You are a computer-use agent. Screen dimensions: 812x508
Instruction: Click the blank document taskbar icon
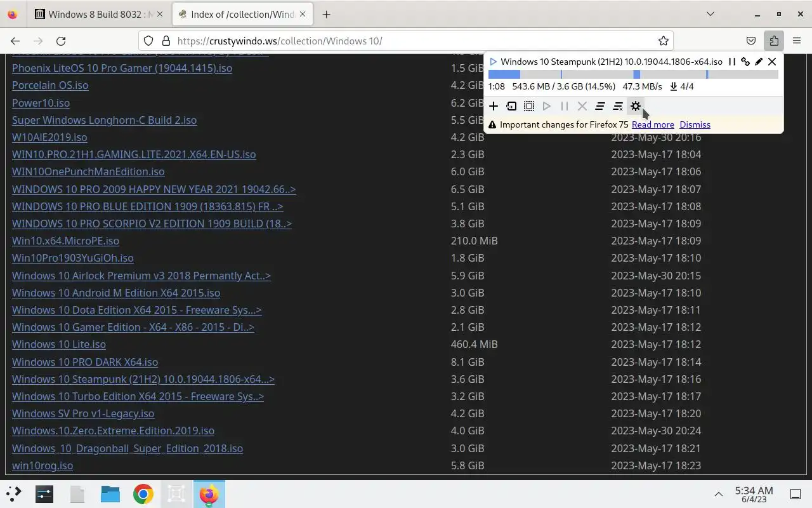[x=77, y=493]
